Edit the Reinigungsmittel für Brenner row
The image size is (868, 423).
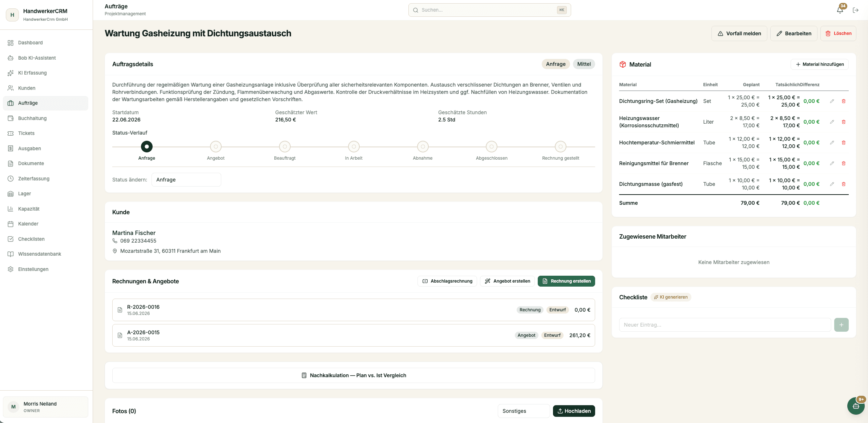tap(832, 163)
